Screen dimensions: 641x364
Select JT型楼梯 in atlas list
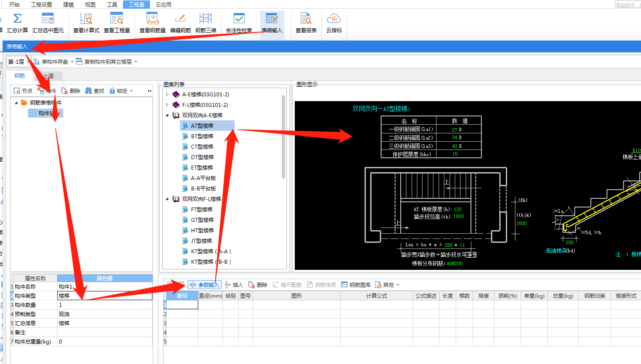[x=202, y=241]
